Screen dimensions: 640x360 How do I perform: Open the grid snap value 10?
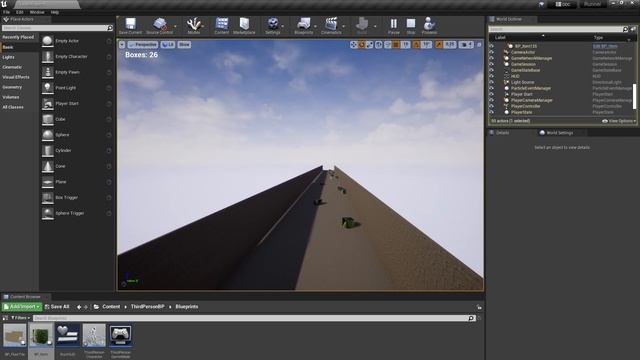[405, 44]
